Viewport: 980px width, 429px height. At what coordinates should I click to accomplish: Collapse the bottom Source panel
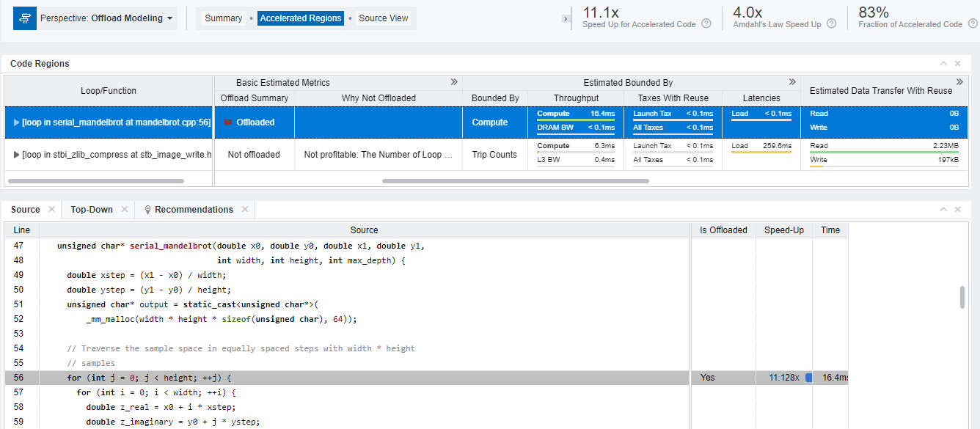[943, 210]
